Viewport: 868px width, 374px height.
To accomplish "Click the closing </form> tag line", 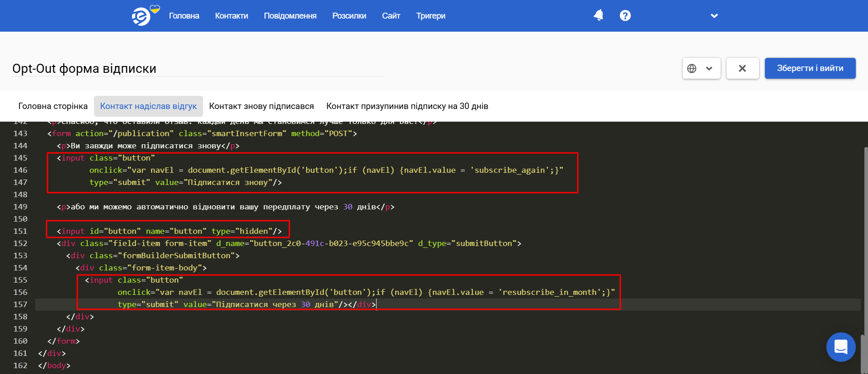I will coord(64,341).
